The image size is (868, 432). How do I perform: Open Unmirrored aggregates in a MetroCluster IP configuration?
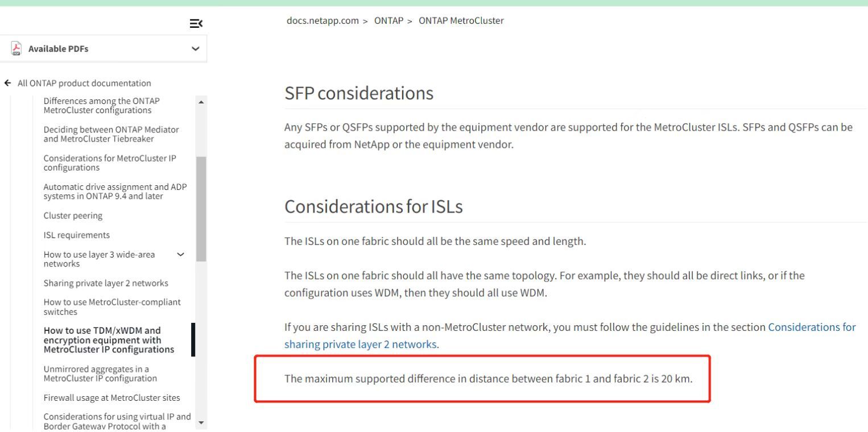97,373
